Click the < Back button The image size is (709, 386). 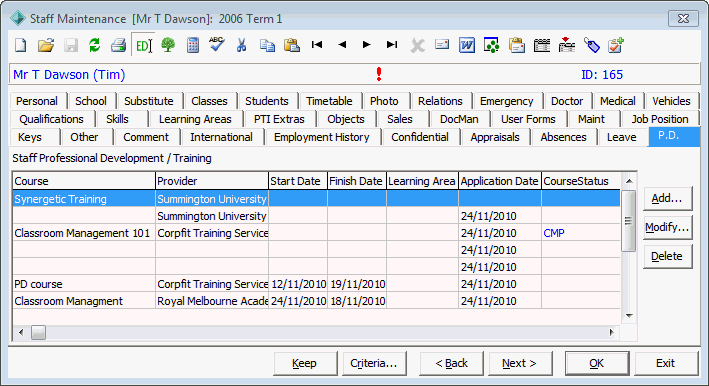click(x=451, y=363)
